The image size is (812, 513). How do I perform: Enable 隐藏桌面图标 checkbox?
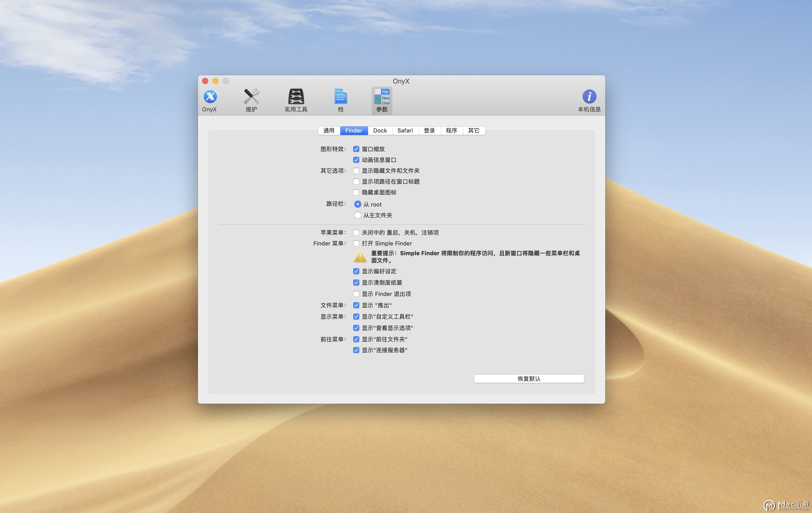[356, 192]
